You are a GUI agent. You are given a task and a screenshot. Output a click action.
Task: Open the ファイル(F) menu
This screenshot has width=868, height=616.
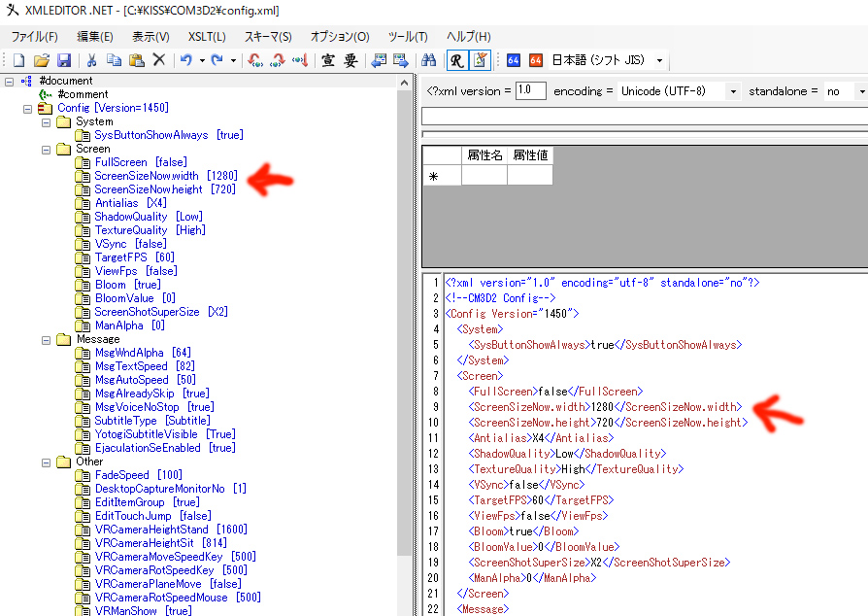tap(34, 37)
